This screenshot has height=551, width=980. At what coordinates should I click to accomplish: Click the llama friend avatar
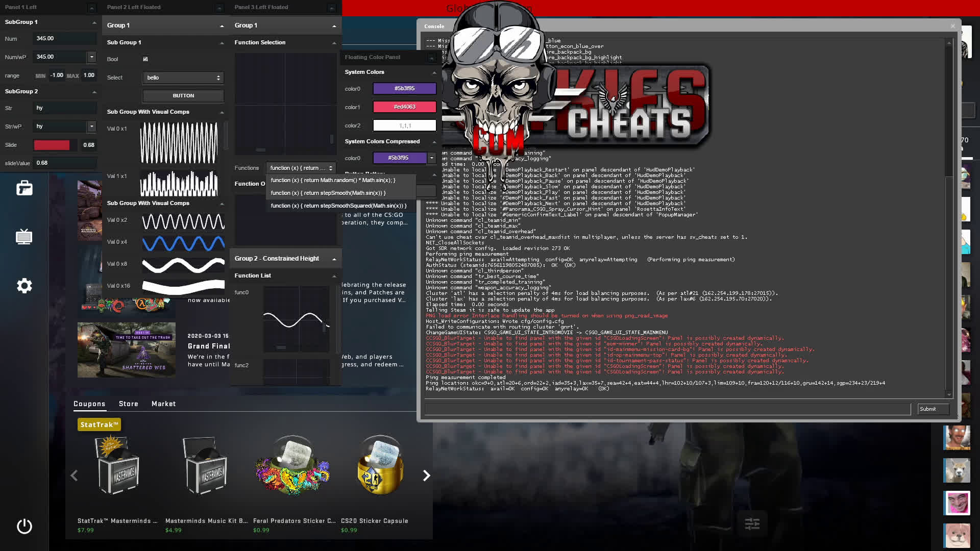point(957,470)
